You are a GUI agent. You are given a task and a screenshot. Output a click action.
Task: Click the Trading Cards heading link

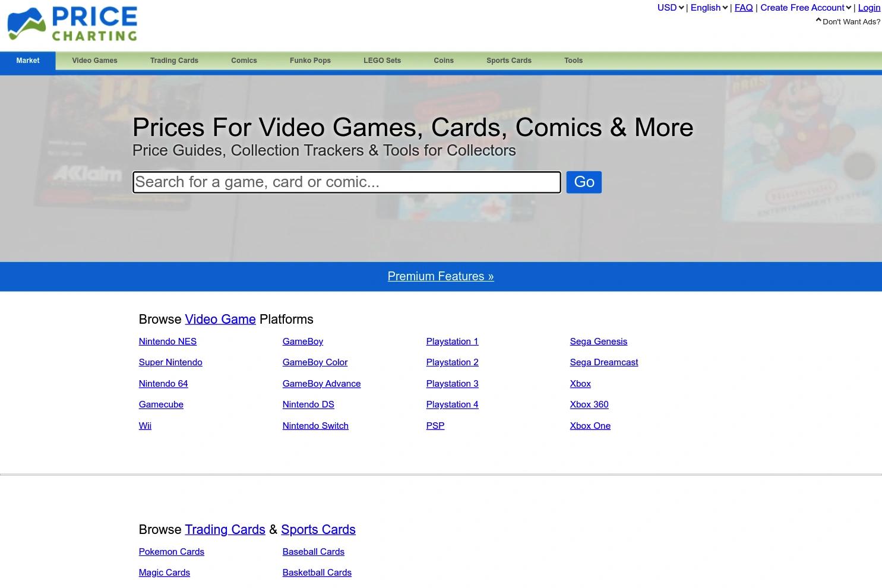coord(225,529)
